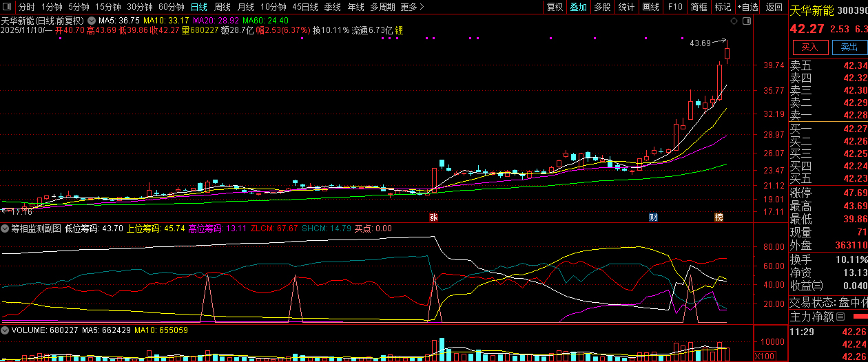Click the 卖一 price 42.28
This screenshot has height=362, width=868.
tap(855, 115)
